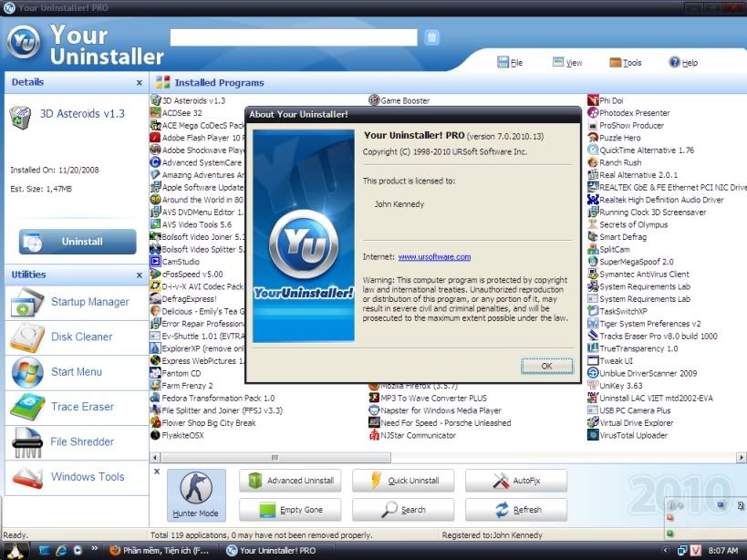Image resolution: width=747 pixels, height=560 pixels.
Task: Select FlyakiteOSX program
Action: pyautogui.click(x=177, y=435)
